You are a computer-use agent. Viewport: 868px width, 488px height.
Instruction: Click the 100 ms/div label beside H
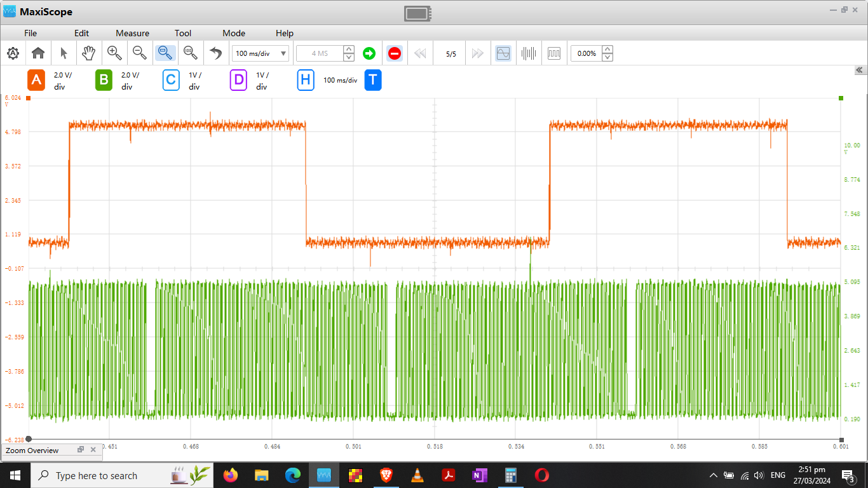click(341, 81)
